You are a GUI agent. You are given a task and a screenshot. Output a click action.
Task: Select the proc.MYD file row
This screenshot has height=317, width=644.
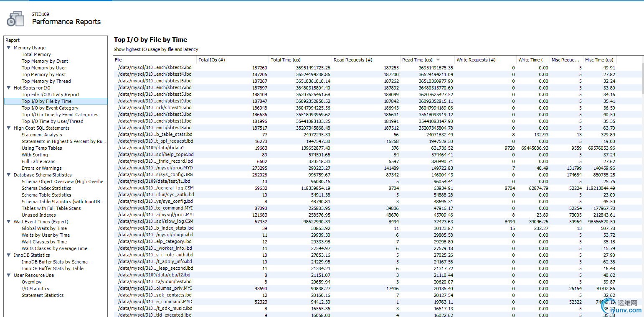click(x=365, y=168)
